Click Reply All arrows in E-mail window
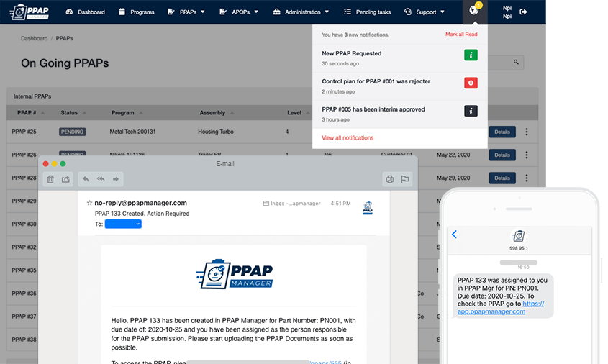608x364 pixels. click(101, 179)
